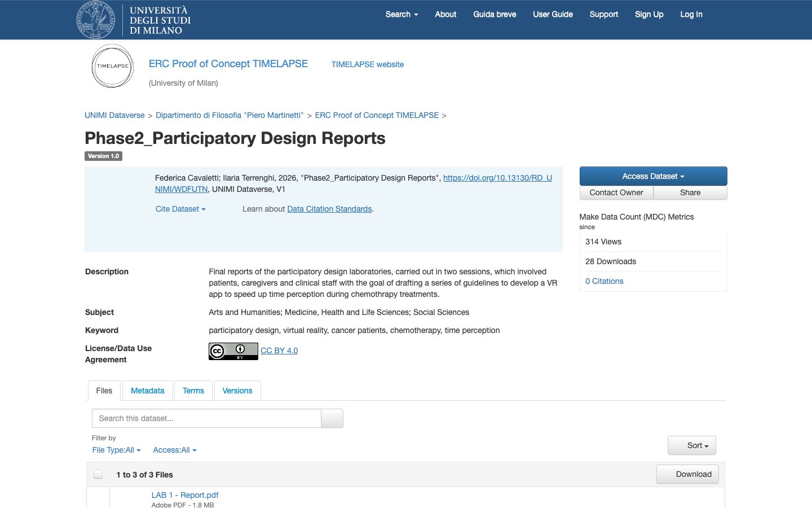Expand the Access Dataset dropdown
Viewport: 812px width, 508px height.
653,176
